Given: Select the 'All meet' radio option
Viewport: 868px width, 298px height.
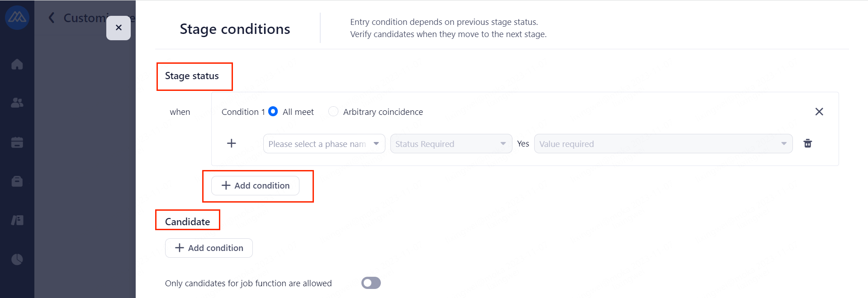Looking at the screenshot, I should click(x=273, y=112).
